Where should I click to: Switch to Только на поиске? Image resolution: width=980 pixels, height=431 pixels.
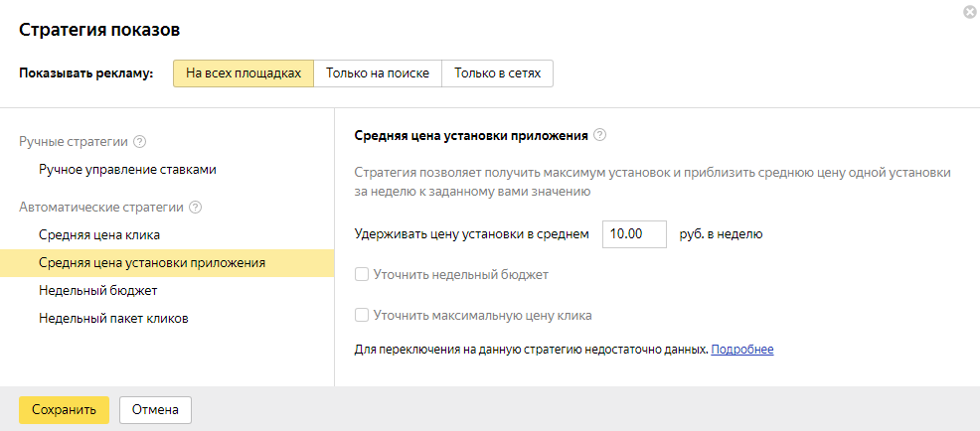click(378, 74)
